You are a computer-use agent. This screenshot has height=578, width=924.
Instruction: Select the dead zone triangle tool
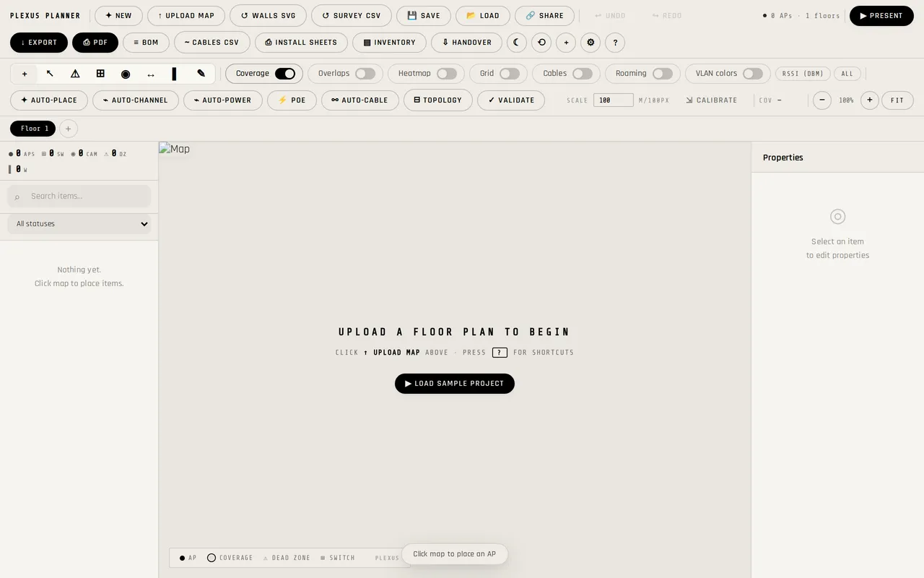coord(75,74)
